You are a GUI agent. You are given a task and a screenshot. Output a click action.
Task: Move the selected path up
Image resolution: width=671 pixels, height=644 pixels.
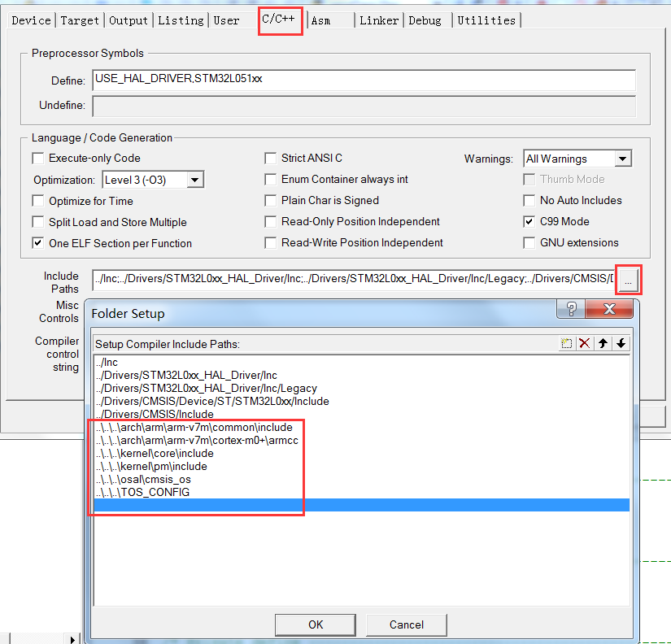(603, 343)
